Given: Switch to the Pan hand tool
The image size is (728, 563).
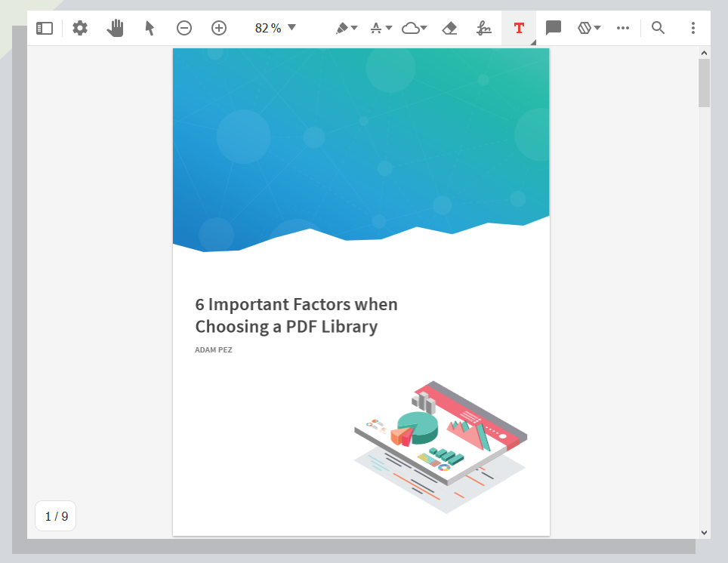Looking at the screenshot, I should pos(115,28).
